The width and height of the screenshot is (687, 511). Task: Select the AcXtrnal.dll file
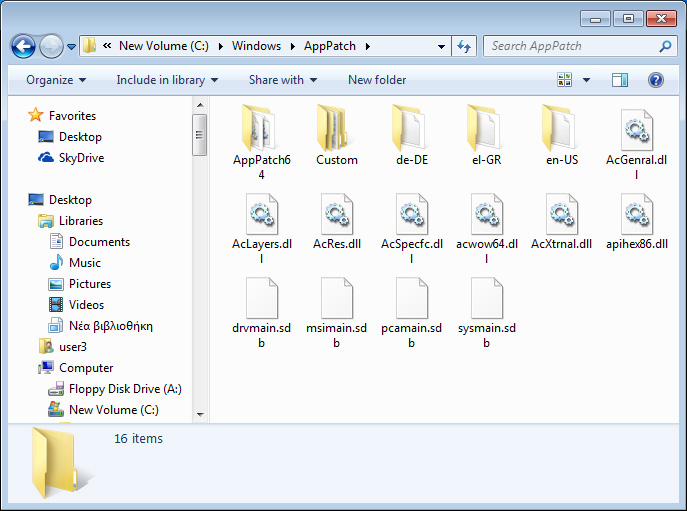(562, 221)
